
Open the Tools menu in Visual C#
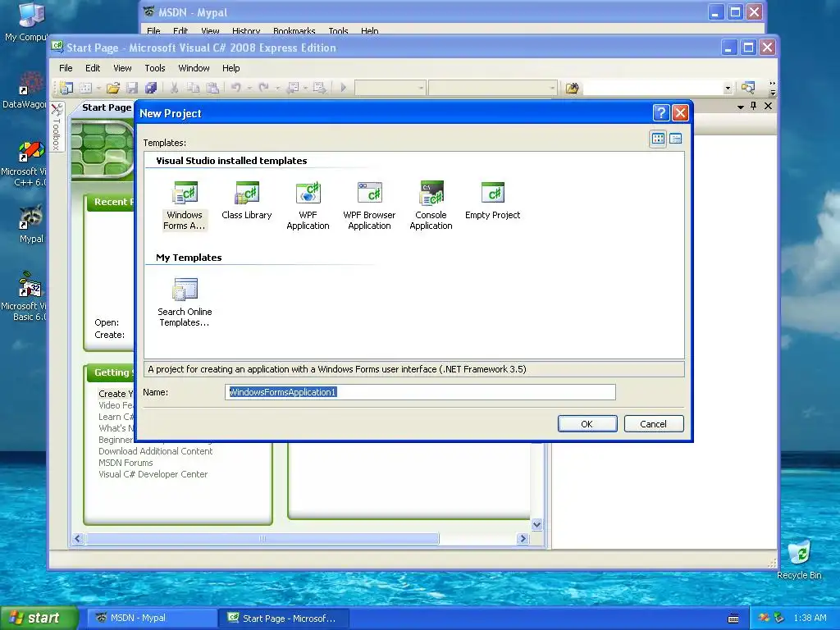click(155, 68)
